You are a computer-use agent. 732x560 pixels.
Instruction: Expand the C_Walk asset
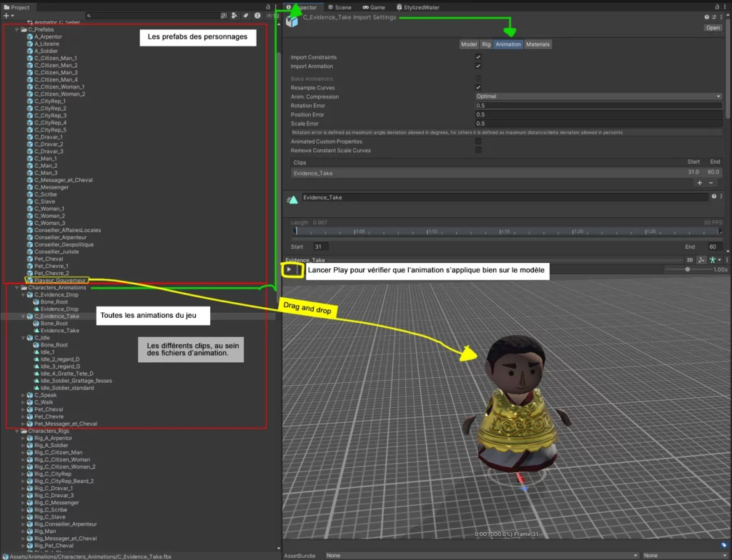click(24, 402)
